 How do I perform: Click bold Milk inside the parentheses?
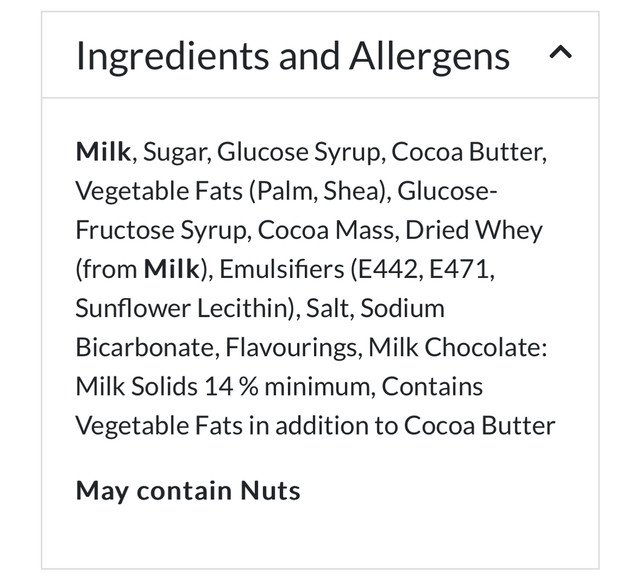point(171,270)
